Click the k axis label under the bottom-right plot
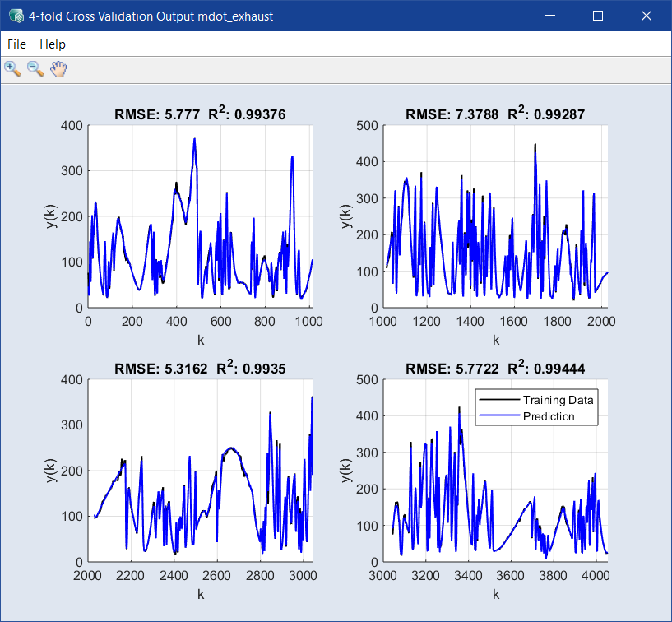Screen dimensions: 672x622 tap(496, 593)
